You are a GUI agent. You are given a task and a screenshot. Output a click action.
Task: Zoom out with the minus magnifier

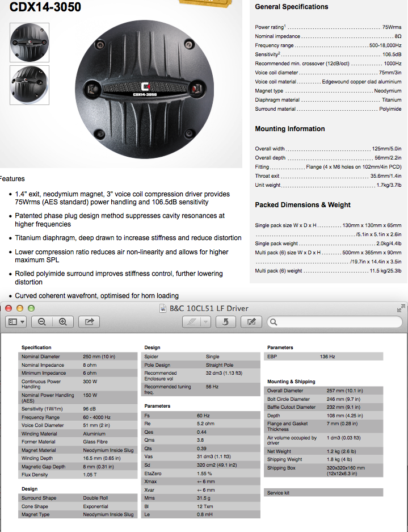[42, 322]
